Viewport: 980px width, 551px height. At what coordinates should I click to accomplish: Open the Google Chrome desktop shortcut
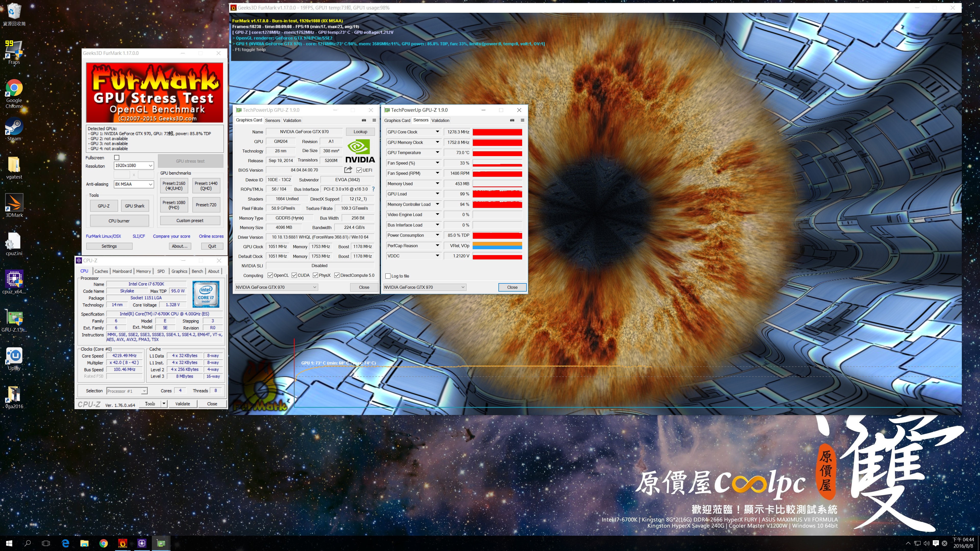pos(14,94)
